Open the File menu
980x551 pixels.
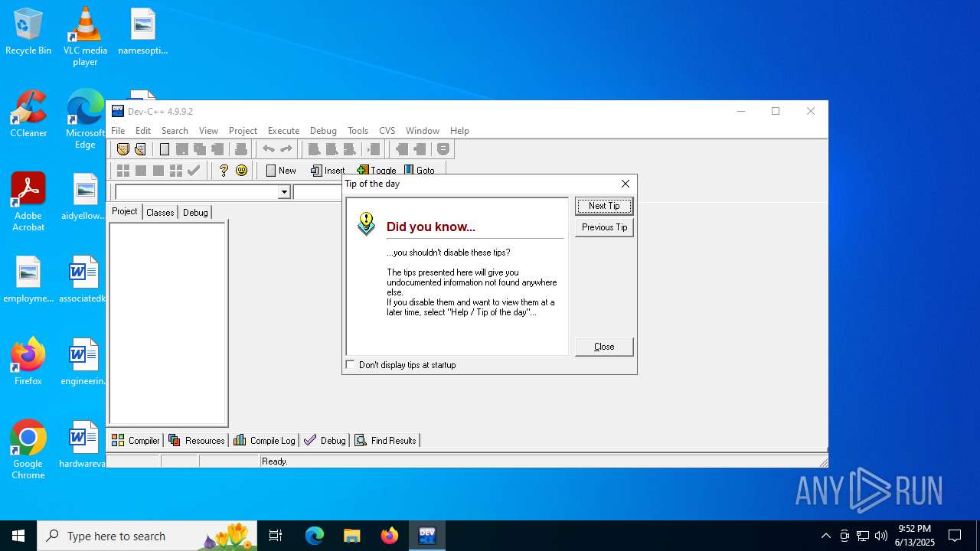[118, 131]
